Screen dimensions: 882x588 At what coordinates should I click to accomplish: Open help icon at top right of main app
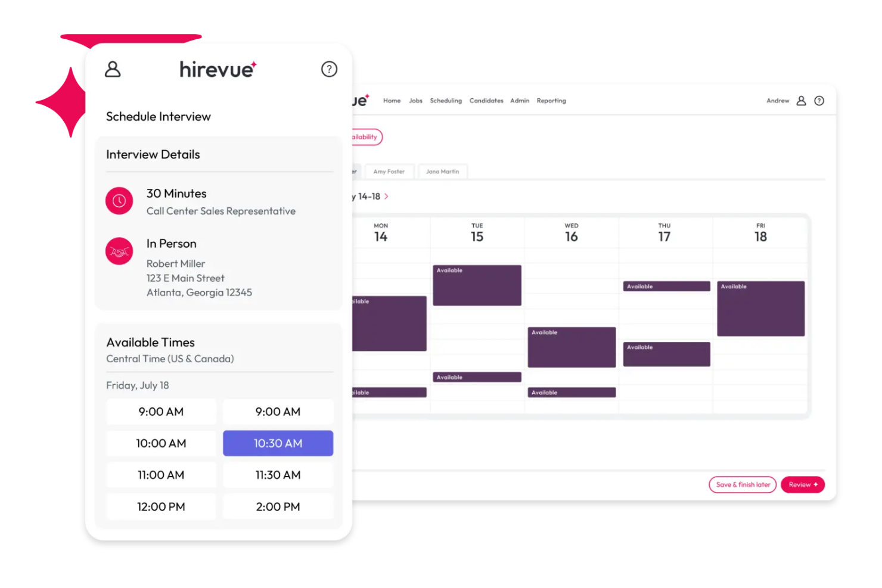tap(819, 100)
